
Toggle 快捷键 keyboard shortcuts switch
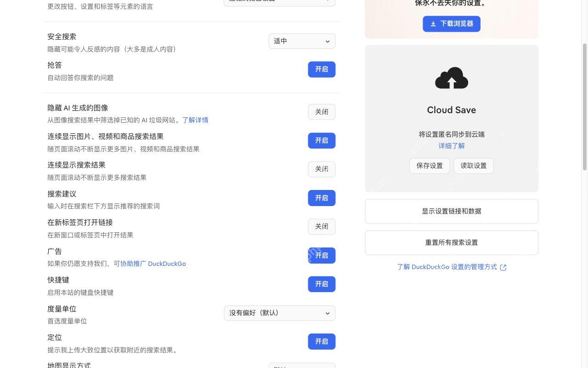pos(322,284)
